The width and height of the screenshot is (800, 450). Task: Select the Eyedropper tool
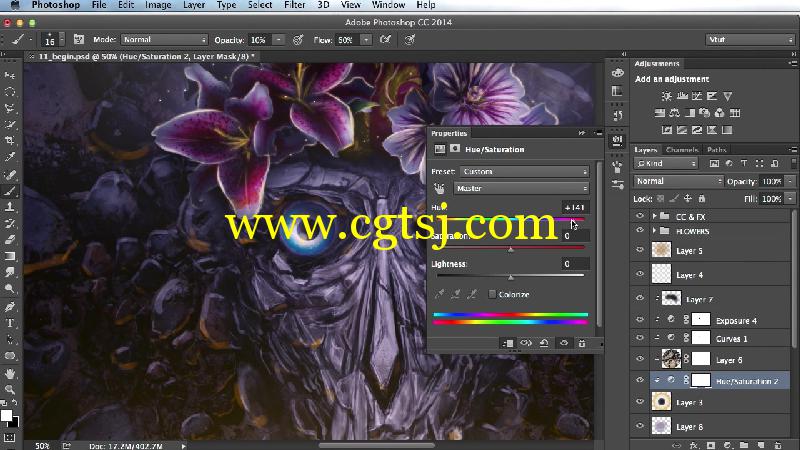tap(10, 157)
